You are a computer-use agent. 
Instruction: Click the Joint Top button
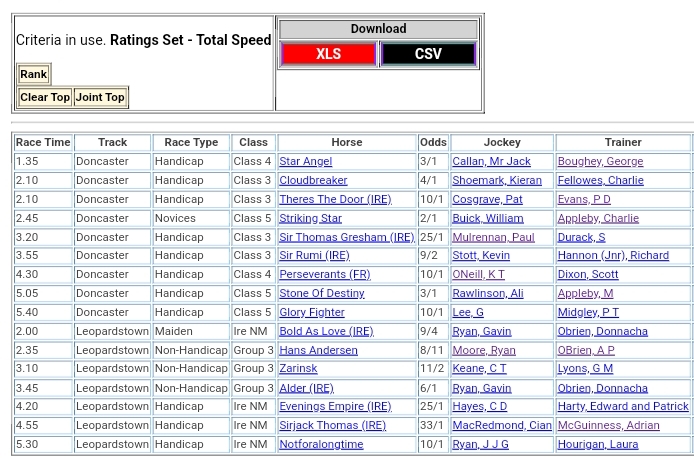pos(100,97)
